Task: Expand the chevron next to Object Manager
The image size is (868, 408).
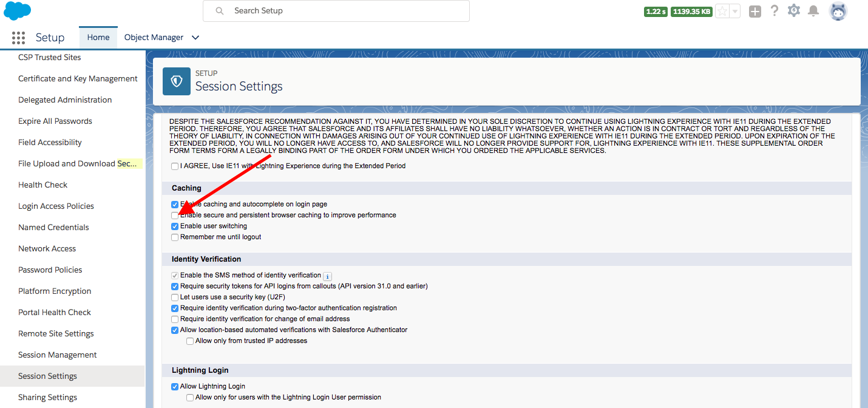Action: [x=195, y=38]
